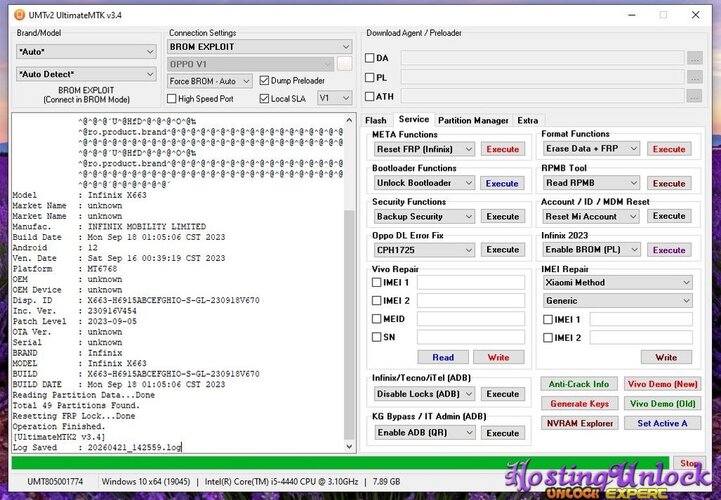This screenshot has height=500, width=721.
Task: Open the Read RPMB dropdown
Action: (591, 183)
